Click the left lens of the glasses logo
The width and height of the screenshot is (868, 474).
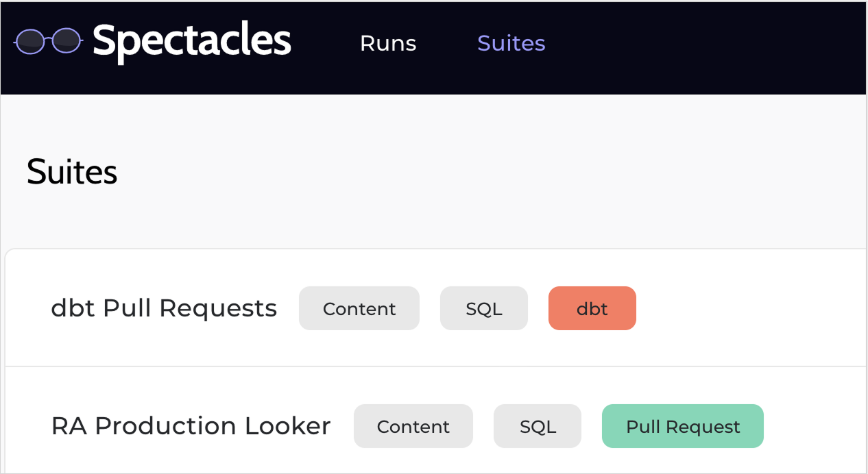click(29, 40)
